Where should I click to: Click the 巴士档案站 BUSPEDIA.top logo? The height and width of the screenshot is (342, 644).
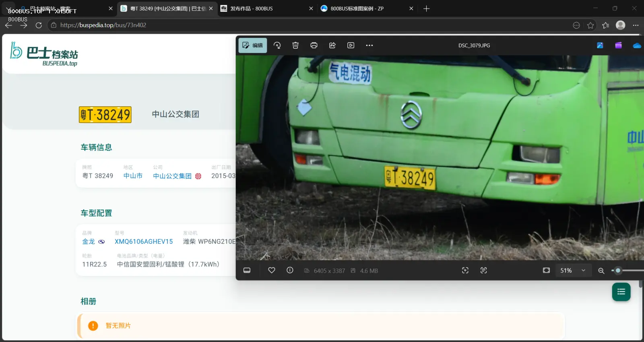pyautogui.click(x=44, y=54)
